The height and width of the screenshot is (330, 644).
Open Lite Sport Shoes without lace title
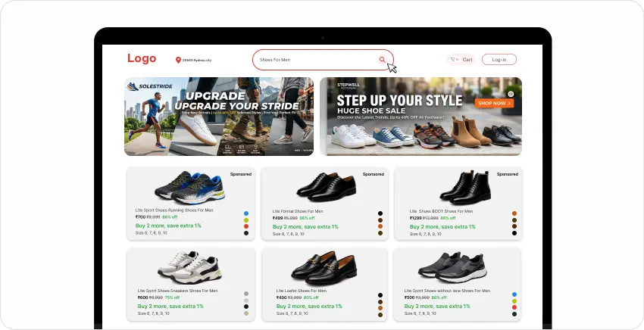[x=447, y=291]
